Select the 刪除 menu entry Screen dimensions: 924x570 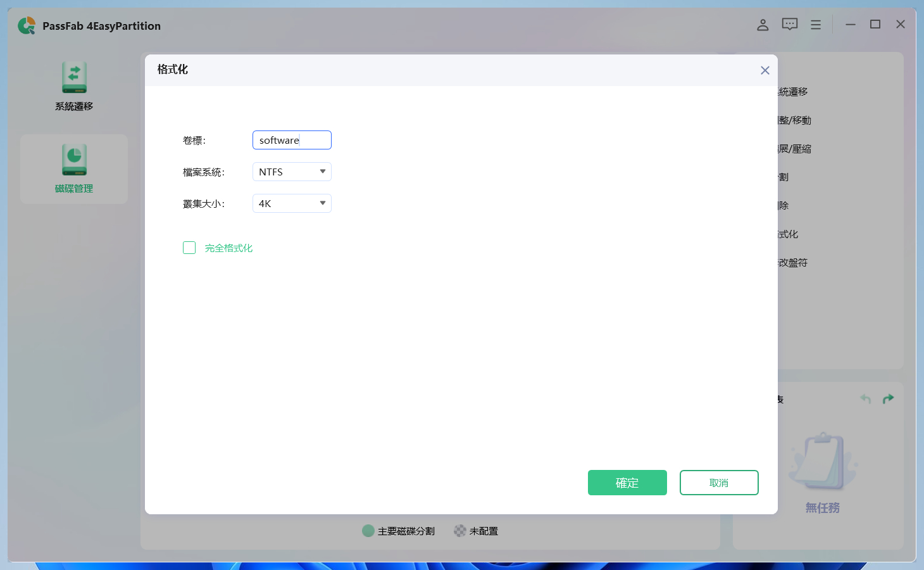pyautogui.click(x=784, y=205)
